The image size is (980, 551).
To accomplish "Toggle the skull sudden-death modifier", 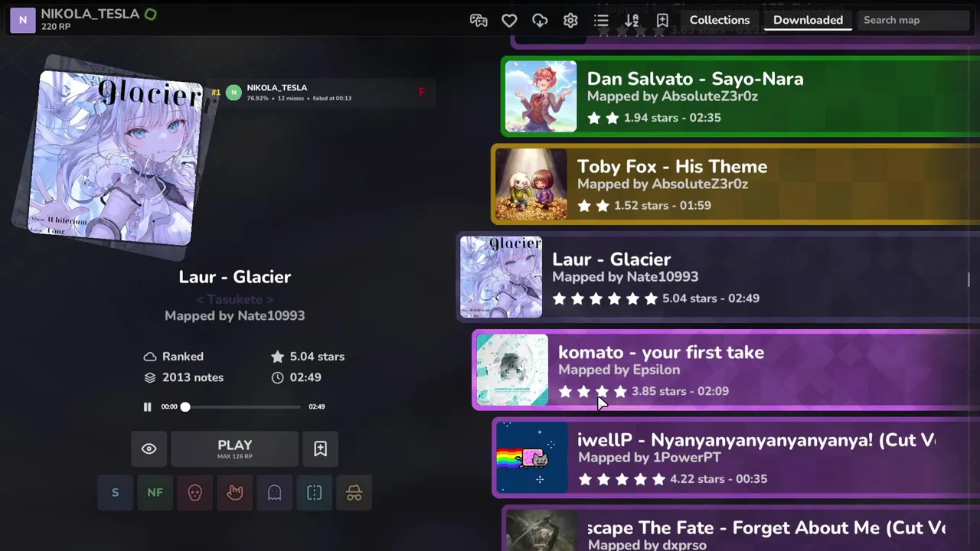I will (195, 493).
